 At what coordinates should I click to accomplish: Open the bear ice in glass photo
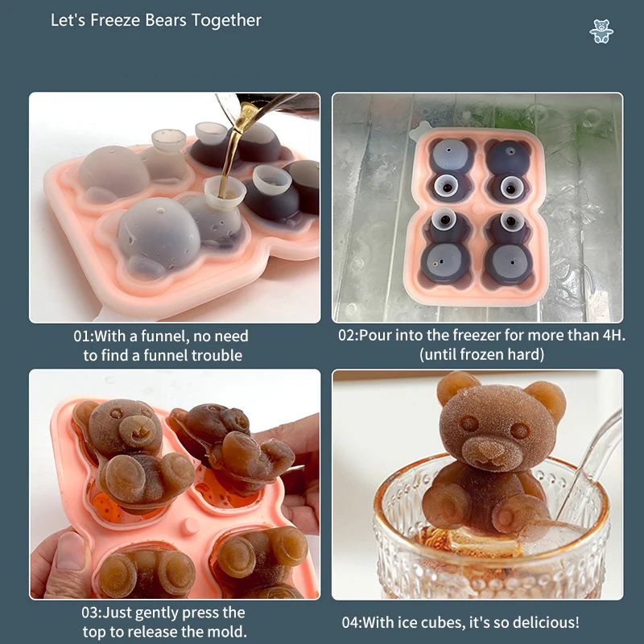(x=477, y=485)
